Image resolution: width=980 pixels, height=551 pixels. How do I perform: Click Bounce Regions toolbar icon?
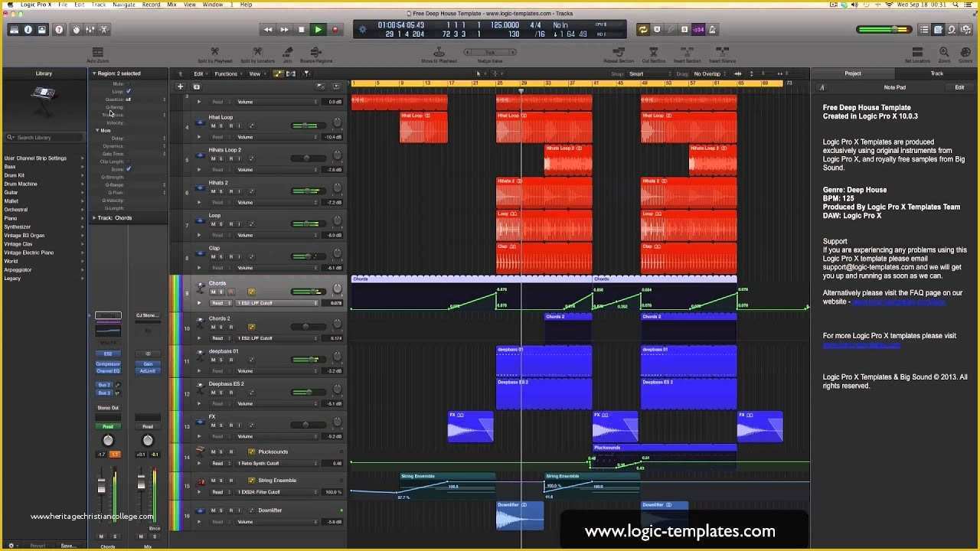[315, 55]
